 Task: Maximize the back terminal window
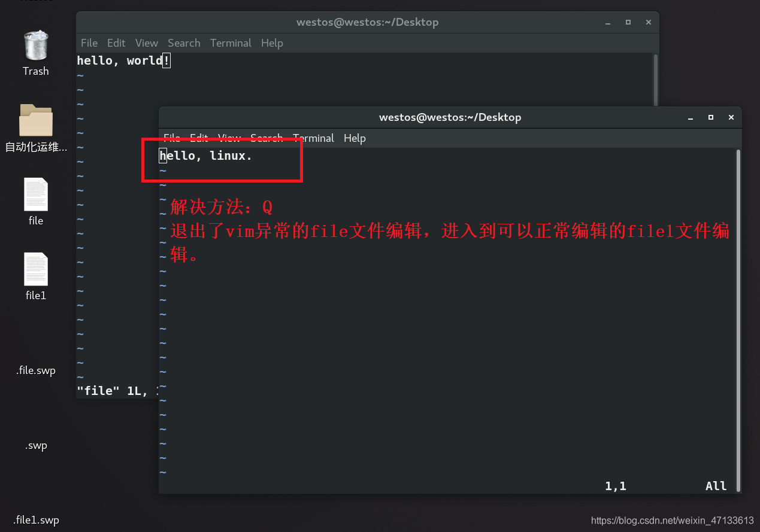[628, 22]
